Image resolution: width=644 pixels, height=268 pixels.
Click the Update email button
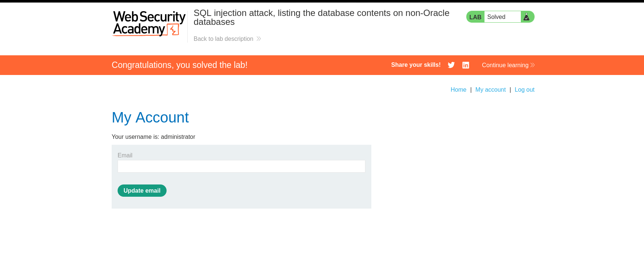click(x=142, y=190)
